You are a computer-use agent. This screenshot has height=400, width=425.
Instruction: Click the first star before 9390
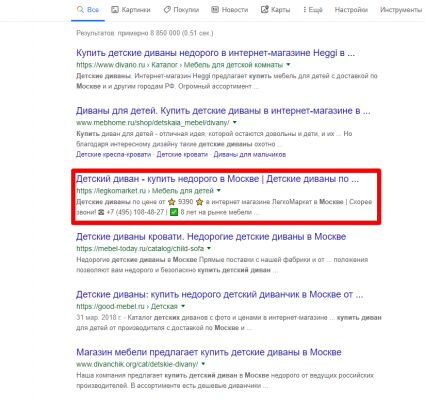tap(172, 202)
